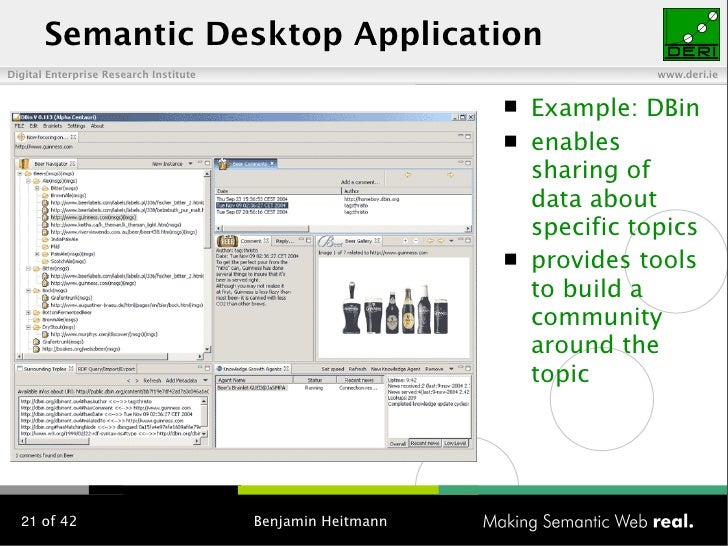
Task: Show previous Beer Gallery image arrow
Action: (430, 240)
